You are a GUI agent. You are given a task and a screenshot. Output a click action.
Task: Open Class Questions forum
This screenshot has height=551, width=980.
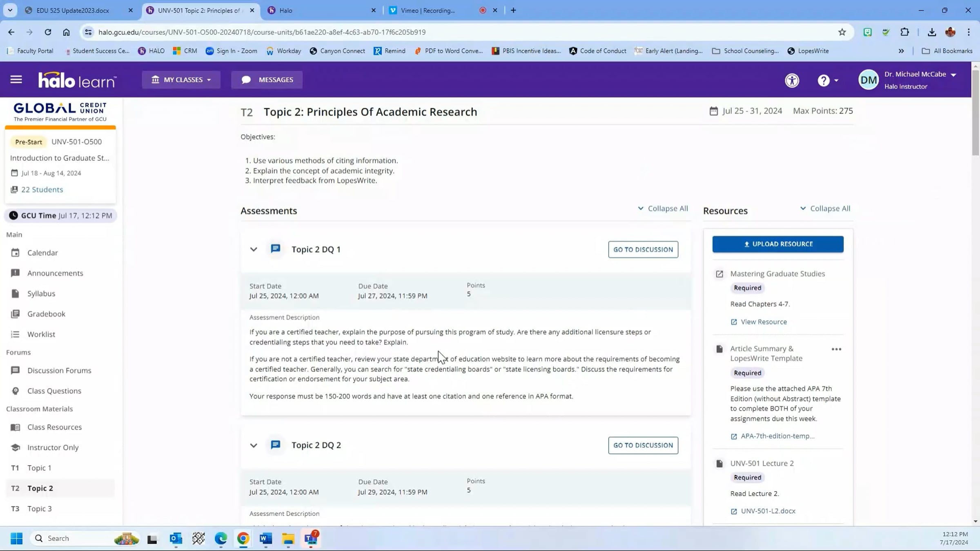point(54,391)
